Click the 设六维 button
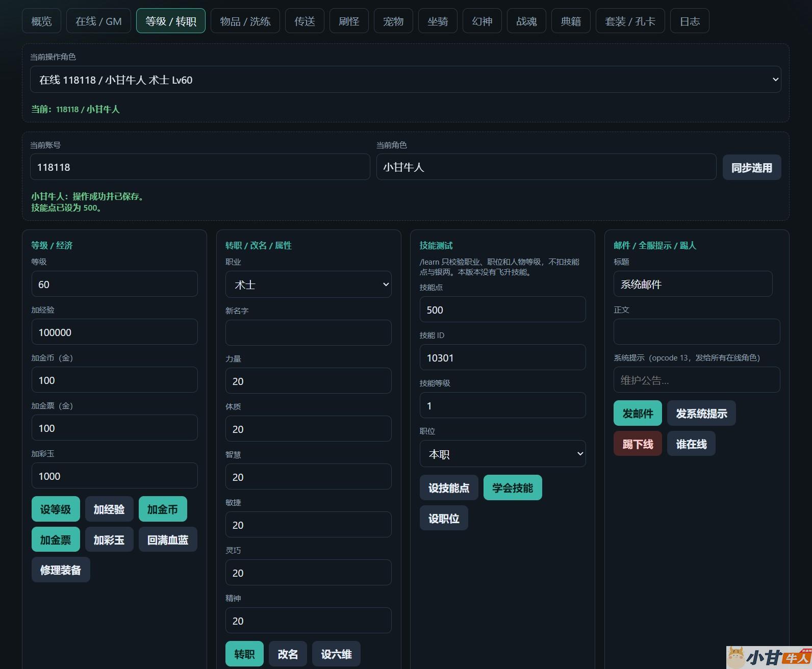Viewport: 812px width, 669px height. 336,654
